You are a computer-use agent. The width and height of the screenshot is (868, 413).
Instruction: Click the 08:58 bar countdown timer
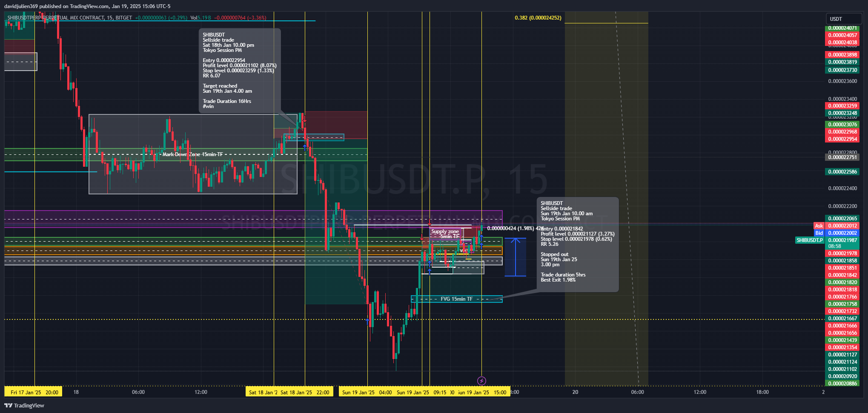(835, 246)
